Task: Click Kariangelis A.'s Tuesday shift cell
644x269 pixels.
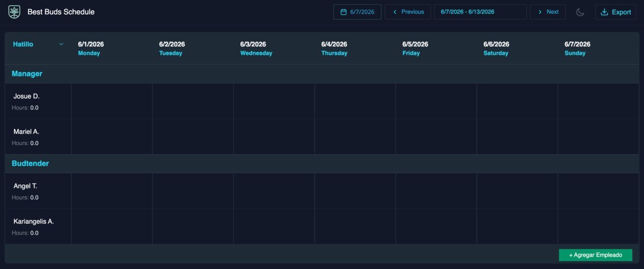Action: [x=193, y=226]
